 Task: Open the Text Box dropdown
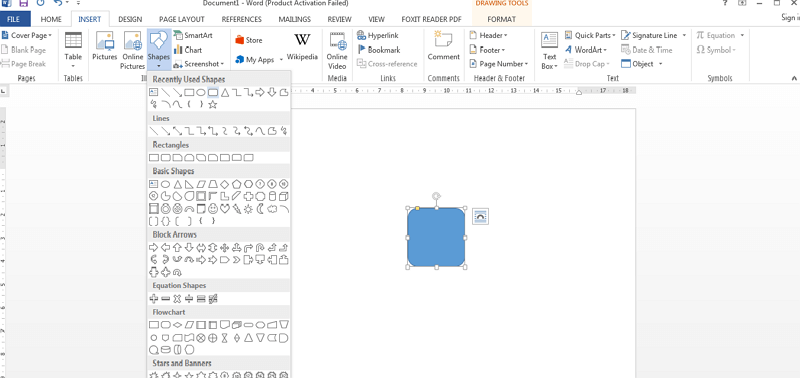(549, 51)
